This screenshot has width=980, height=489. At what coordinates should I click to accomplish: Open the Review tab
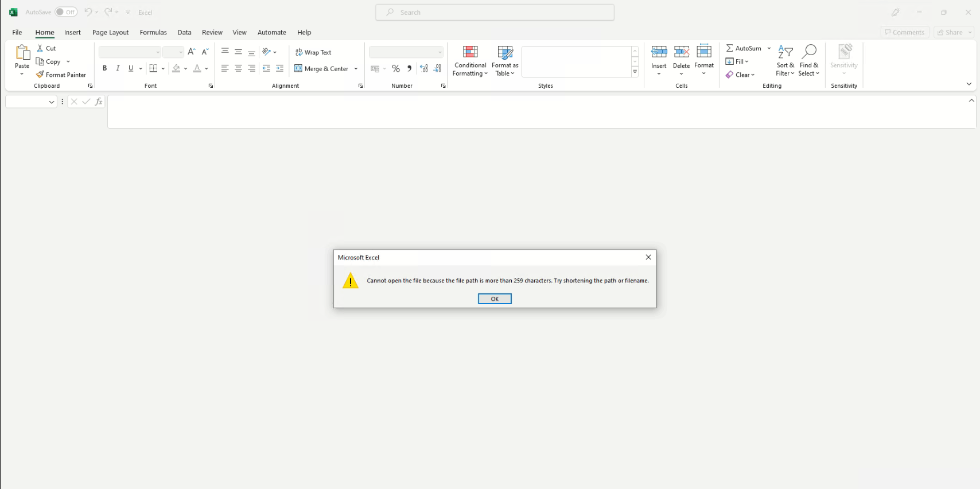click(212, 32)
